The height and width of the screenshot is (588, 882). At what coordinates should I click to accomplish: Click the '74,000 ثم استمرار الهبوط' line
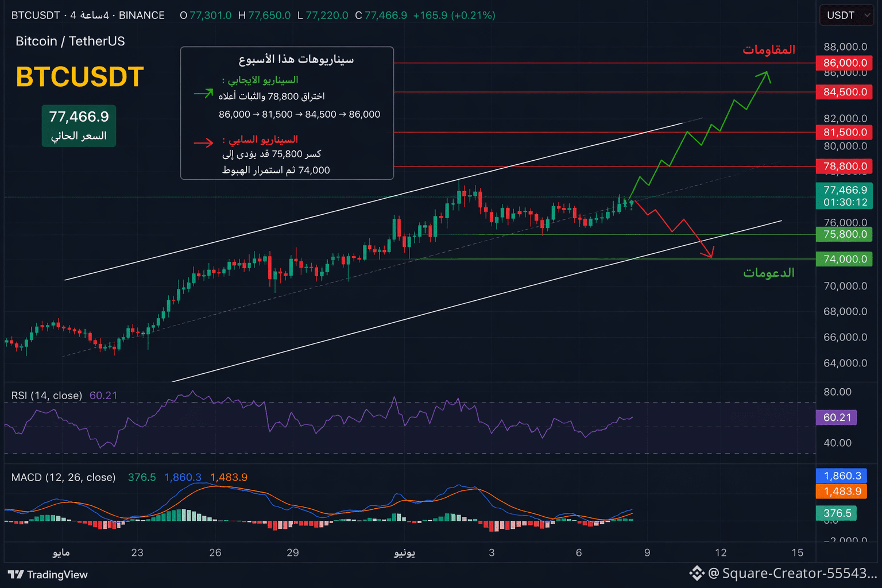pyautogui.click(x=276, y=170)
